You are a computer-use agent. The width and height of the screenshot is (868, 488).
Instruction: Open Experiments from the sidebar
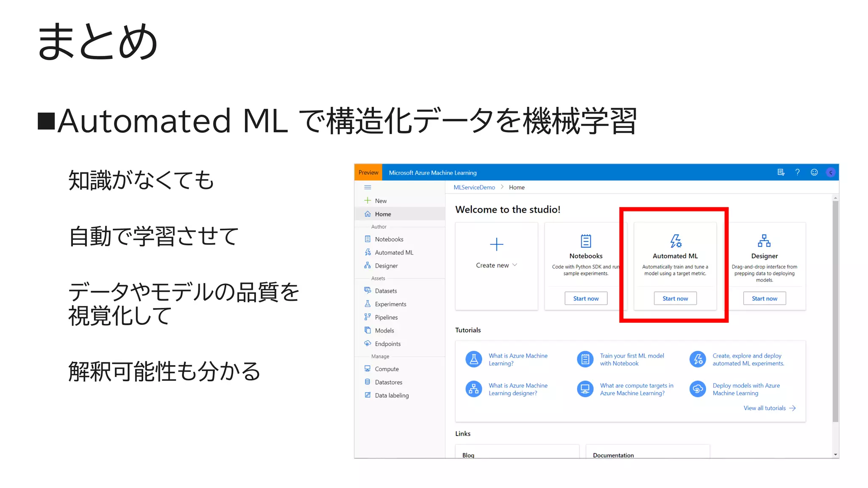400,304
